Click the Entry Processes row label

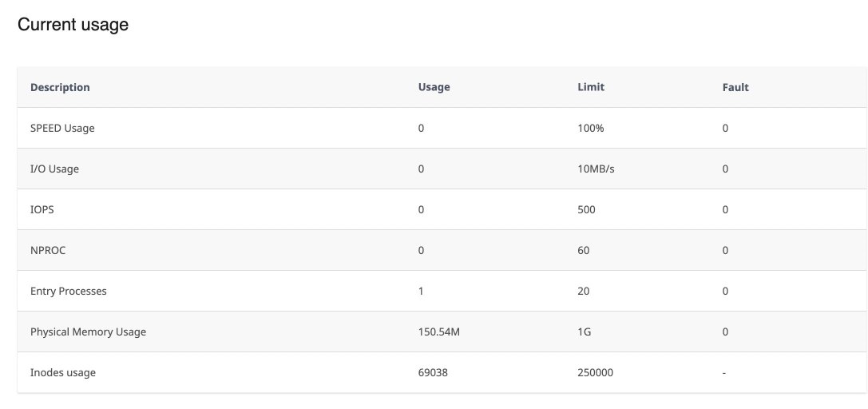click(x=69, y=291)
